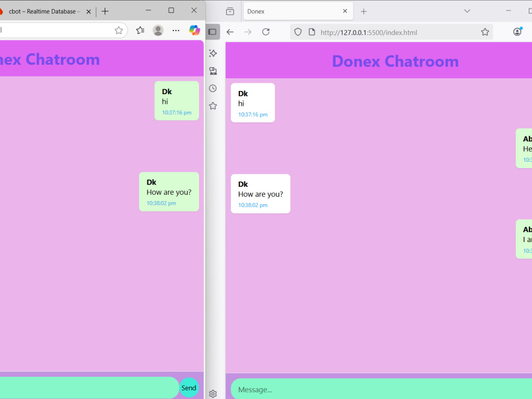Open synced tabs sidebar icon

(x=213, y=71)
